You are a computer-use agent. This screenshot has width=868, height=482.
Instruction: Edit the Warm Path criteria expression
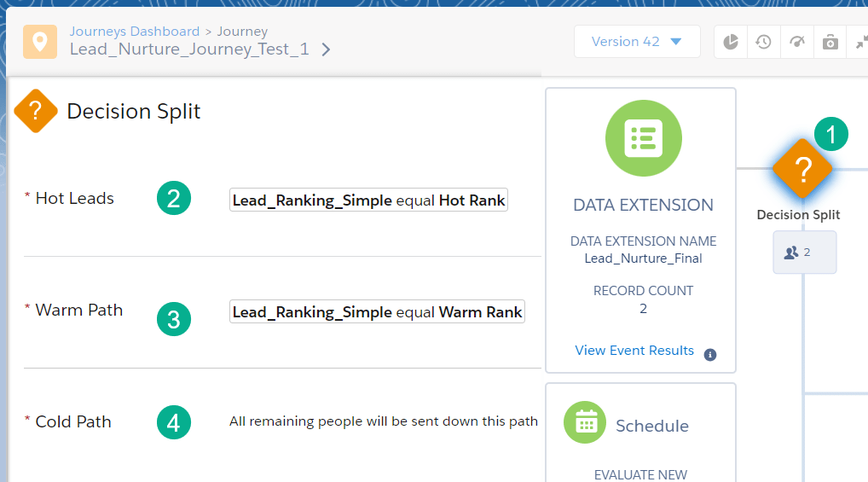377,312
